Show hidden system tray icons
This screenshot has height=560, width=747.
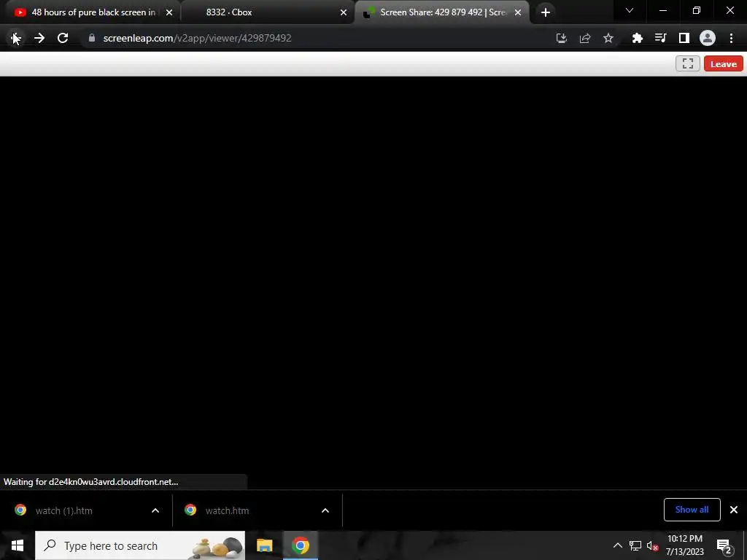[x=617, y=545]
